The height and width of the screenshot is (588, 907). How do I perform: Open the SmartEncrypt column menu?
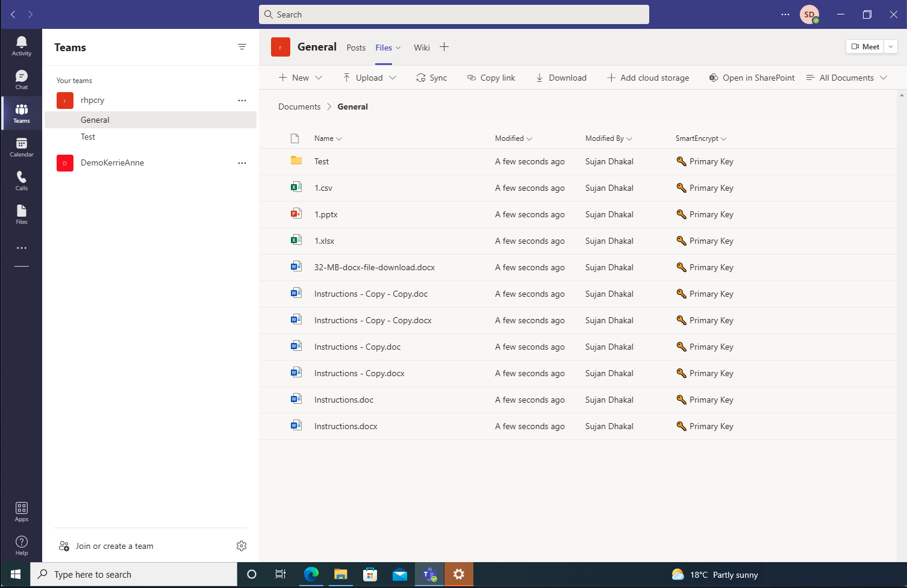pos(701,138)
